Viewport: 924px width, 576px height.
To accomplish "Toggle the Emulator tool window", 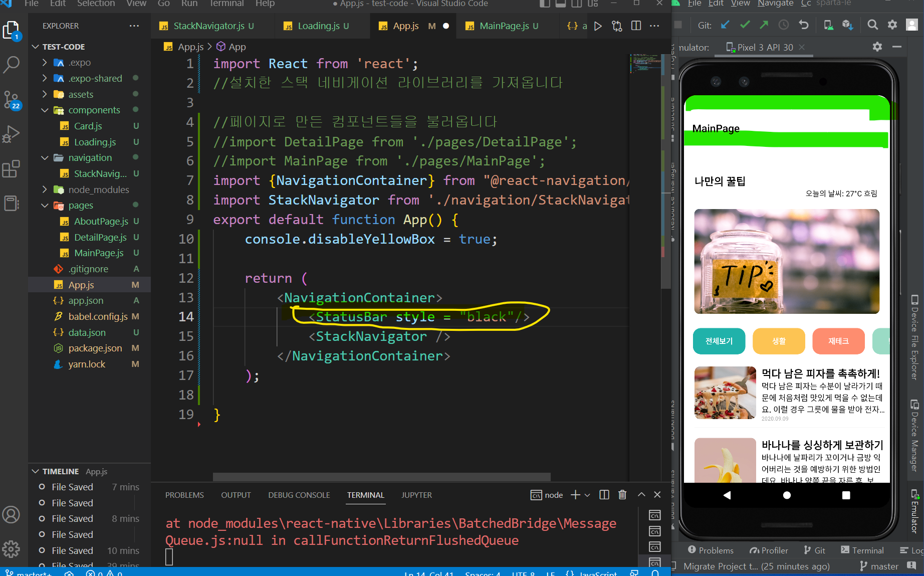I will [914, 511].
